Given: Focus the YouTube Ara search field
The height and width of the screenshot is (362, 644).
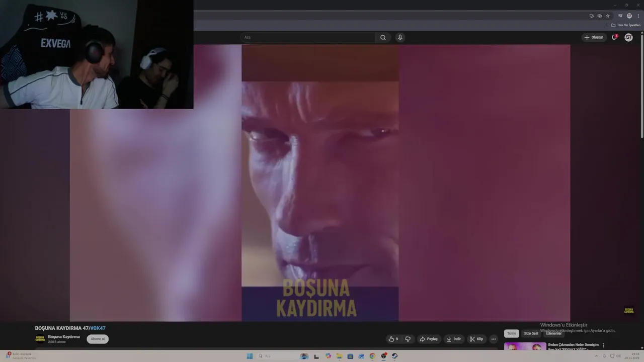Looking at the screenshot, I should 308,37.
